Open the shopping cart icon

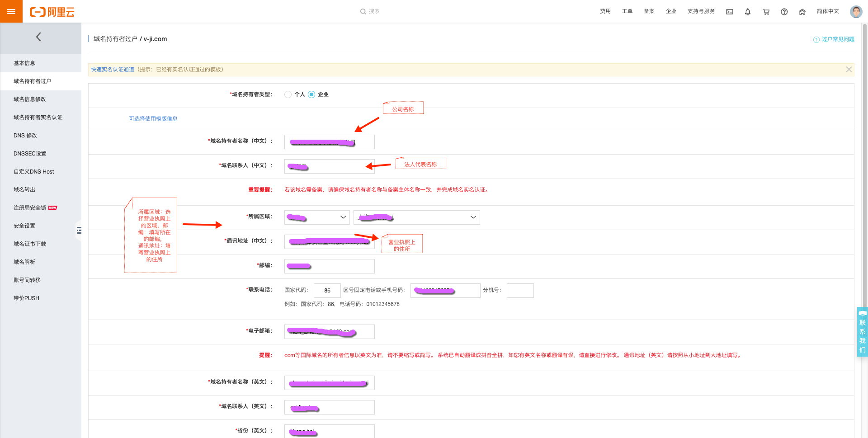click(x=766, y=12)
